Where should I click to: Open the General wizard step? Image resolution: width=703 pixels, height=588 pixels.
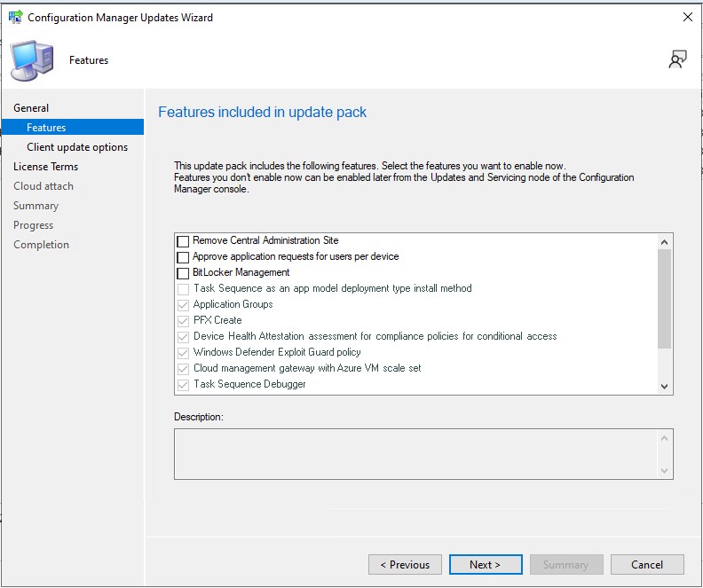pos(31,108)
